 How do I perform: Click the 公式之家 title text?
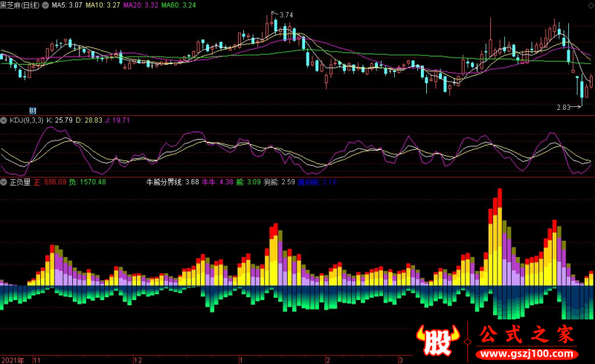527,334
